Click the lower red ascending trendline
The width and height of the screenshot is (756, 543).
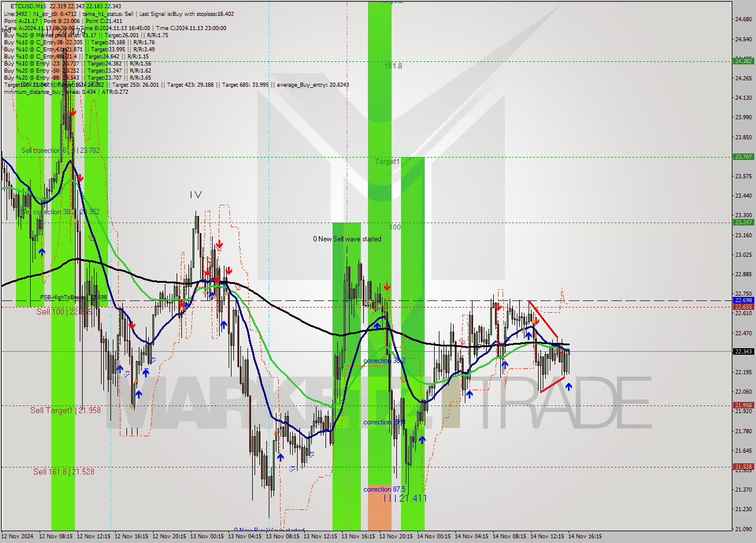click(552, 384)
